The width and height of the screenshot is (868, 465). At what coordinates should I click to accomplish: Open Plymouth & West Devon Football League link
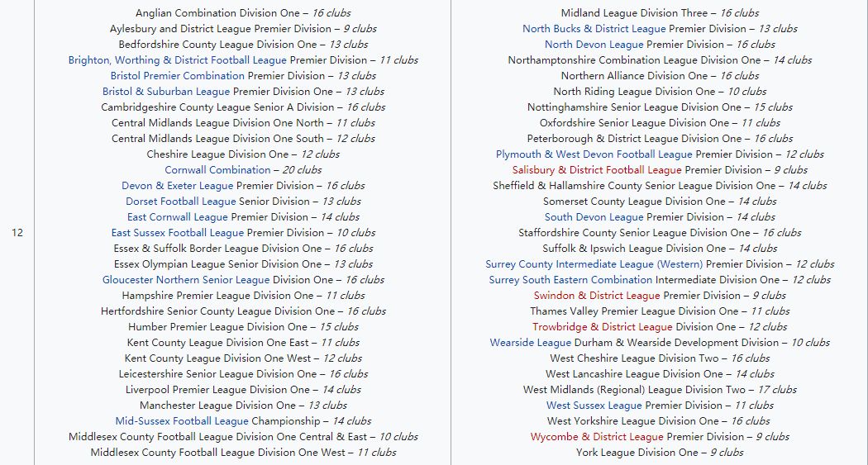[594, 154]
